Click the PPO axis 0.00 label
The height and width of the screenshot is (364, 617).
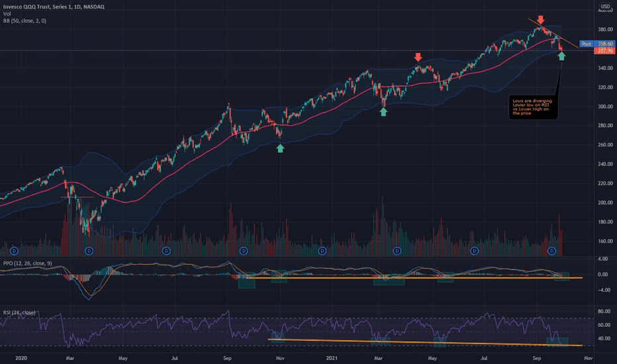(x=603, y=275)
